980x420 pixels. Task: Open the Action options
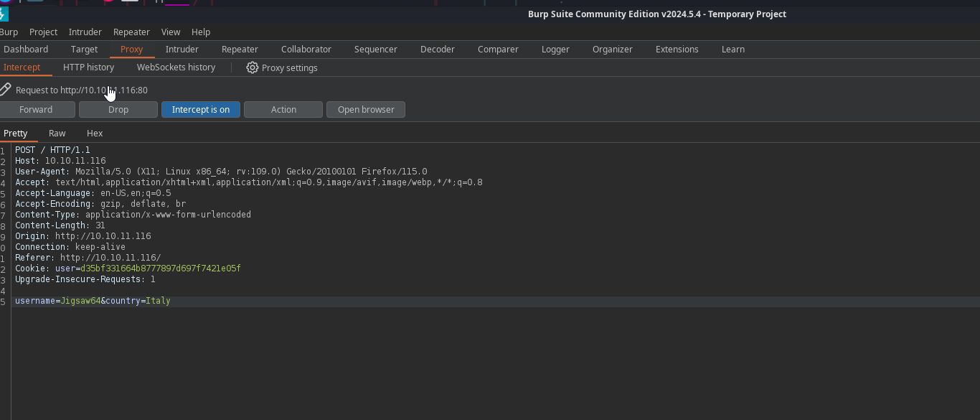point(283,109)
